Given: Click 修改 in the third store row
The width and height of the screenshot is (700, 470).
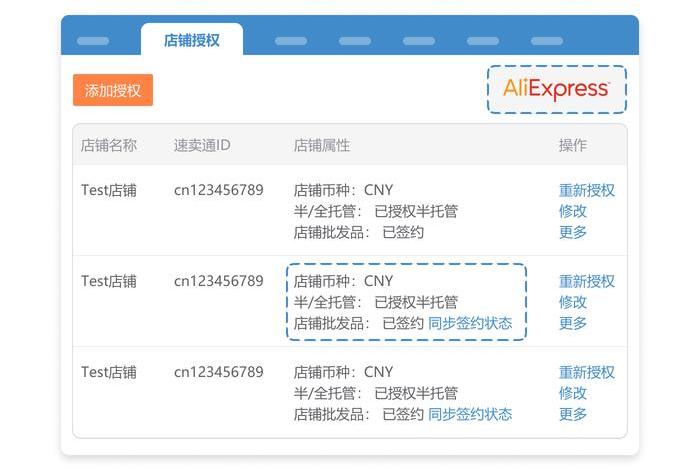Looking at the screenshot, I should (x=573, y=393).
